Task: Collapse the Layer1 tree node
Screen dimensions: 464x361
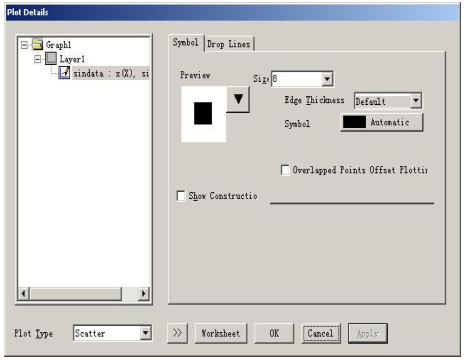Action: click(x=38, y=59)
